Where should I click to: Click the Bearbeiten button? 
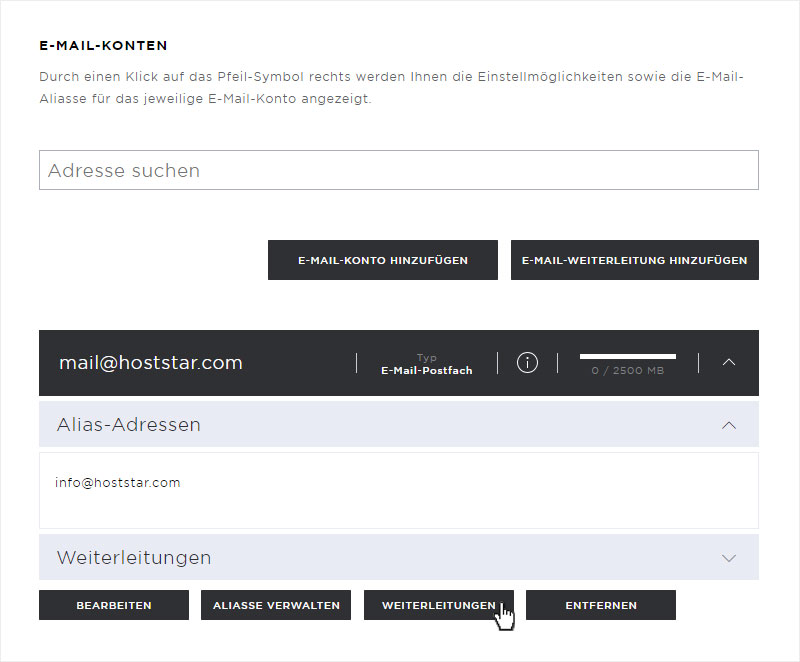(x=114, y=605)
